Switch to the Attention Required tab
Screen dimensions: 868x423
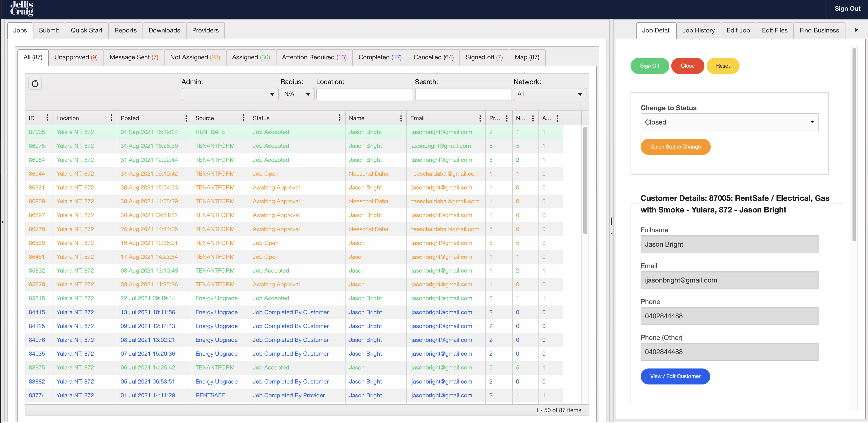pyautogui.click(x=314, y=57)
